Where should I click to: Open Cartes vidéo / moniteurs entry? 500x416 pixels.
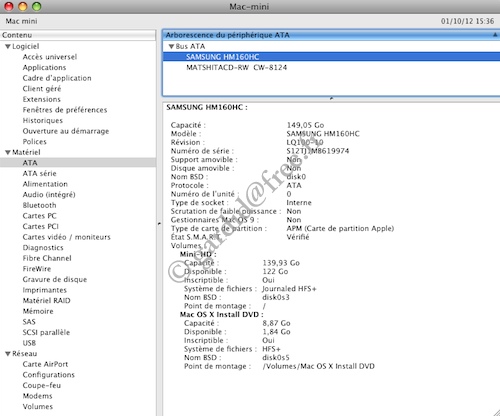67,237
